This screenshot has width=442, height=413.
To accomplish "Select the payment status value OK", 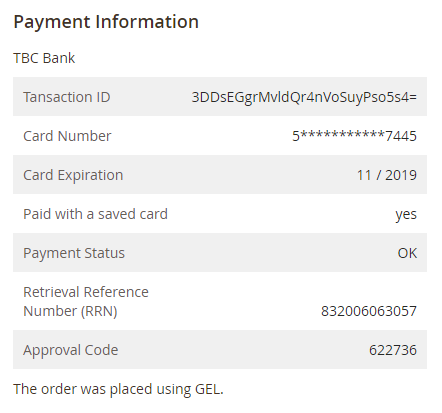I will pos(407,253).
